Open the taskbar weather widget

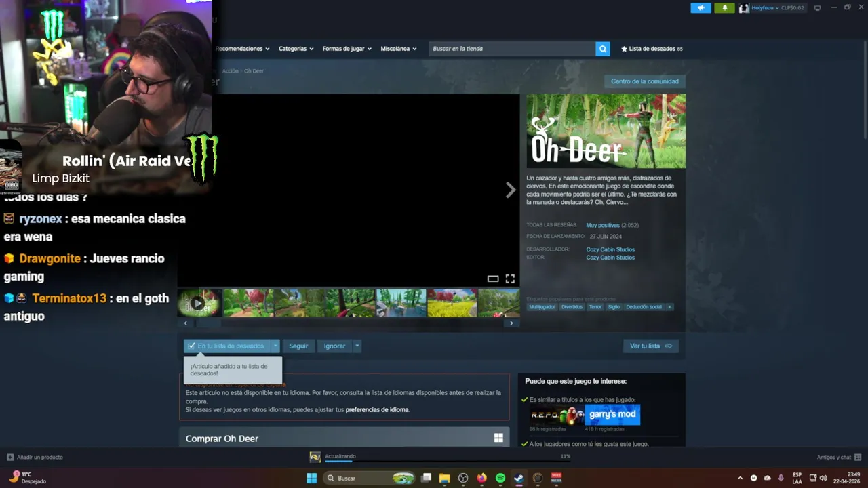point(28,478)
